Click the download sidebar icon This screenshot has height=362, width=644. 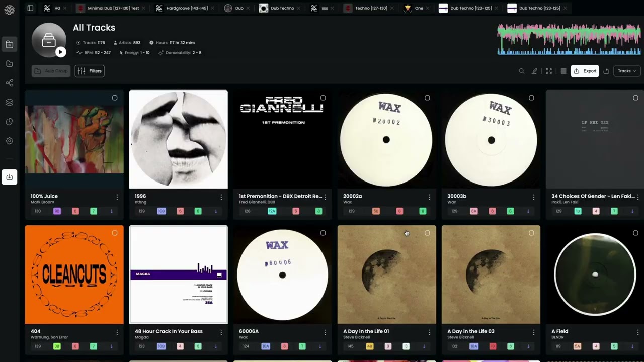pyautogui.click(x=9, y=177)
